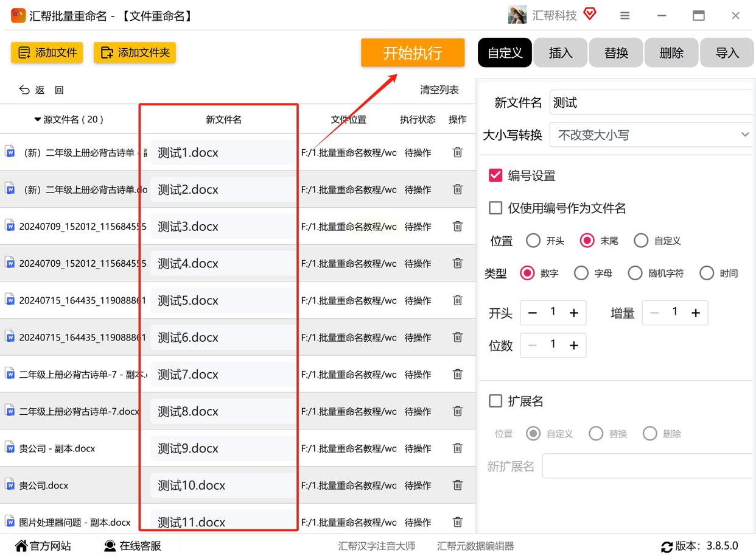
Task: Tick the 扩展名 checkbox
Action: click(495, 401)
